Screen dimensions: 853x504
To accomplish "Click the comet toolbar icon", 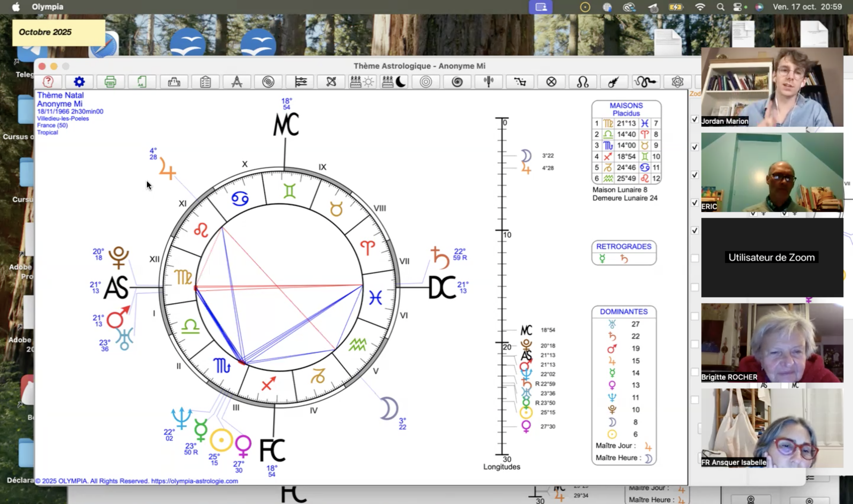I will 613,82.
